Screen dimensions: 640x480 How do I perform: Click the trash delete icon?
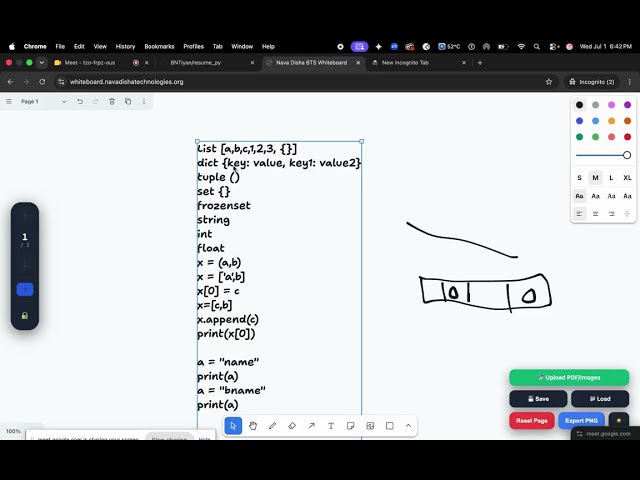[x=112, y=101]
